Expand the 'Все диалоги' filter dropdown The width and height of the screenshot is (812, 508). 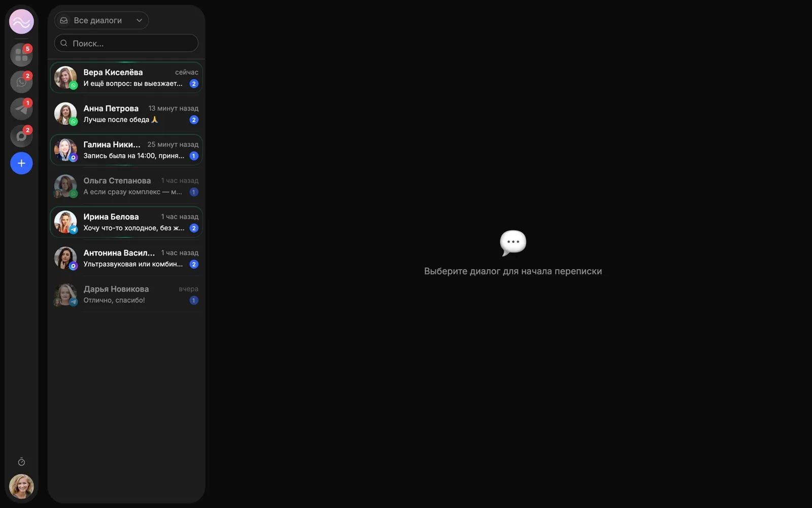(x=101, y=20)
